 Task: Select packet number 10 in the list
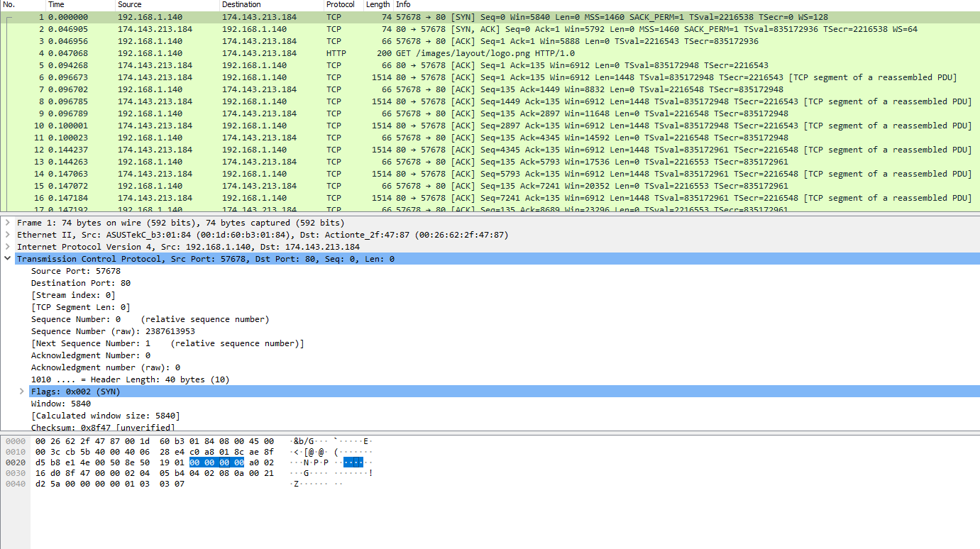pos(284,125)
